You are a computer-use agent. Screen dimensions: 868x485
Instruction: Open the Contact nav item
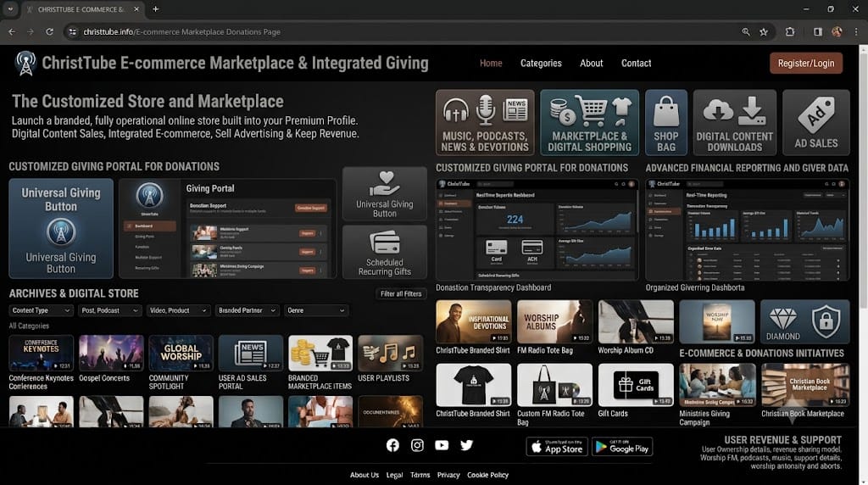click(636, 63)
